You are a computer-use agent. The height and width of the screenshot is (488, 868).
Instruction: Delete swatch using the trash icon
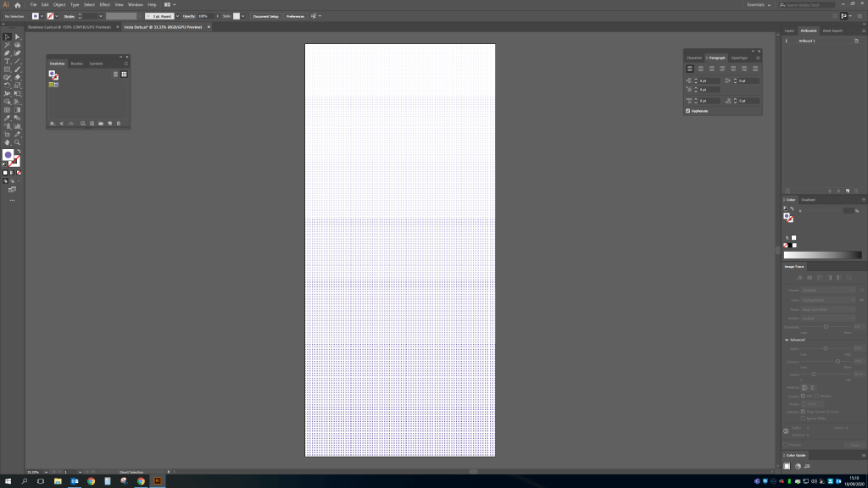(x=119, y=124)
